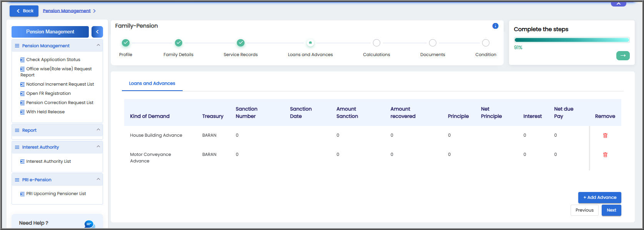Click the 91% progress bar
The image size is (644, 230).
pyautogui.click(x=572, y=40)
